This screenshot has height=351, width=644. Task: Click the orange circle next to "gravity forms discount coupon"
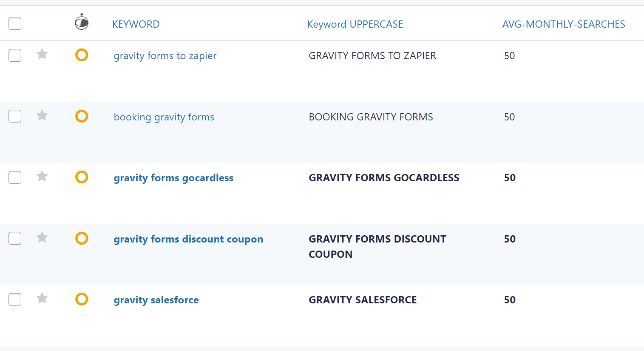click(82, 238)
